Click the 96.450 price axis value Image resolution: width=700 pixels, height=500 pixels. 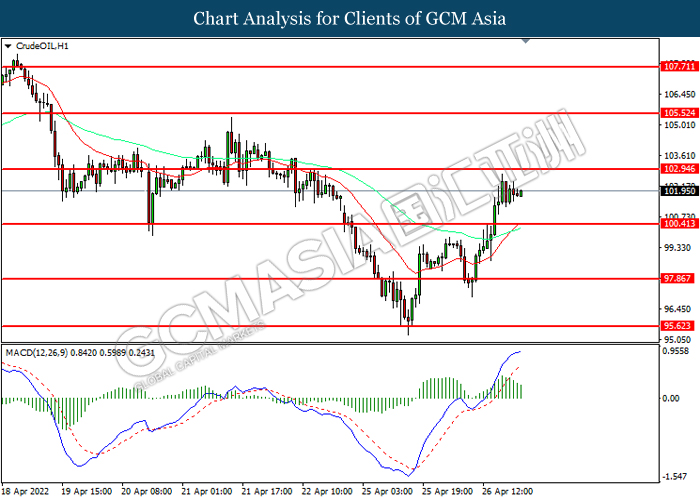click(x=678, y=309)
